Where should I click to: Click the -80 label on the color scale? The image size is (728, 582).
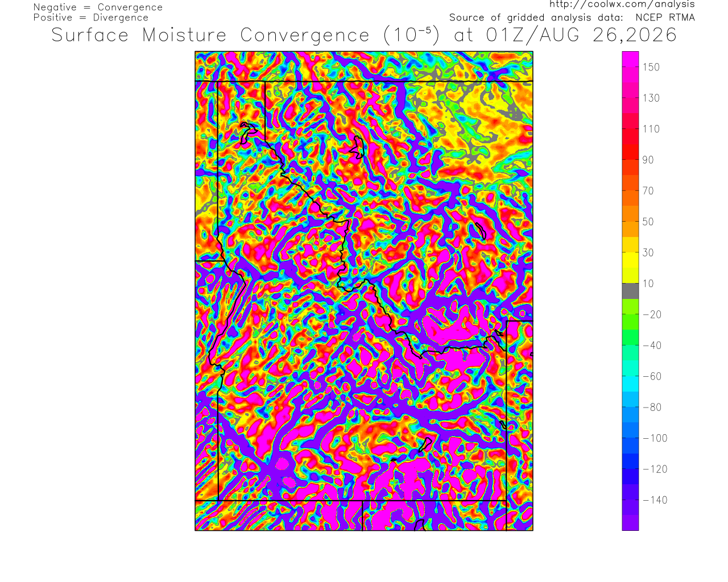652,408
